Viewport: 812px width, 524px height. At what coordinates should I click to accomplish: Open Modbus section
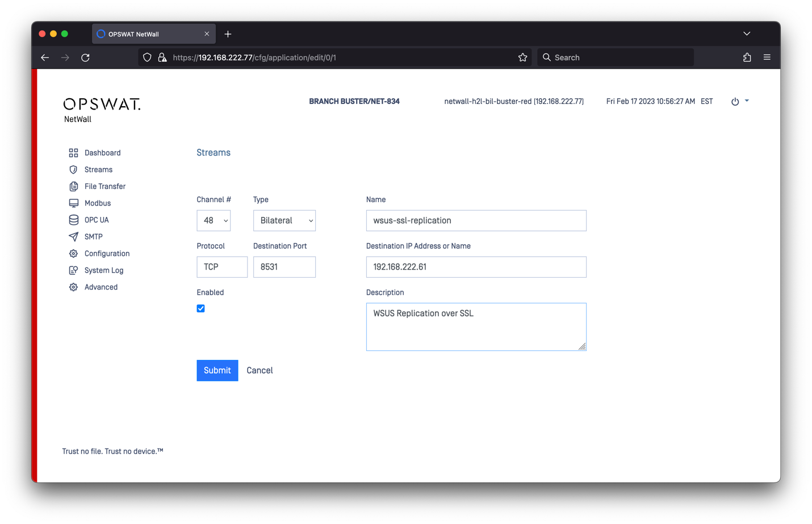[x=98, y=203]
